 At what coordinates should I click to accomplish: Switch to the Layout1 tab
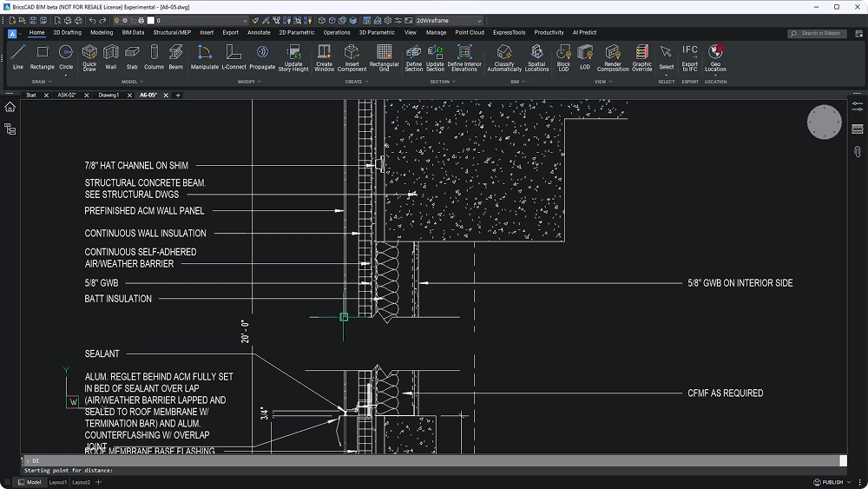(x=57, y=482)
